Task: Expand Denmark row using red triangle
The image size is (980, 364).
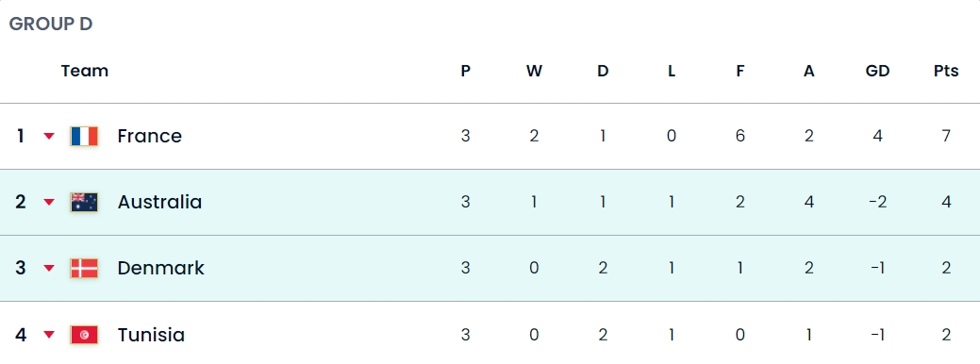Action: coord(49,269)
